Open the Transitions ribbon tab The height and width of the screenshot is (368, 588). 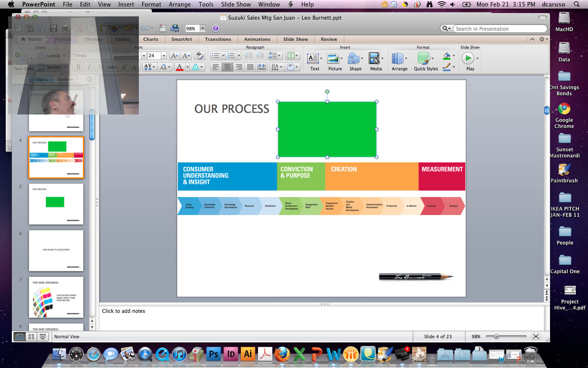tap(218, 39)
